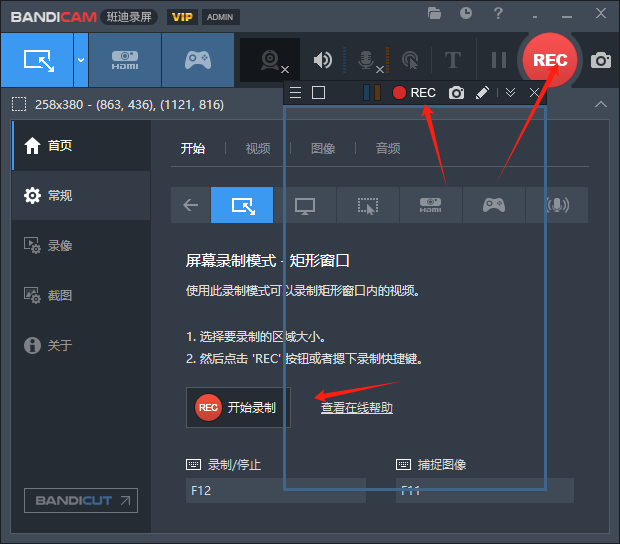Click the fullscreen square icon on recording bar
The image size is (620, 544).
click(x=318, y=93)
